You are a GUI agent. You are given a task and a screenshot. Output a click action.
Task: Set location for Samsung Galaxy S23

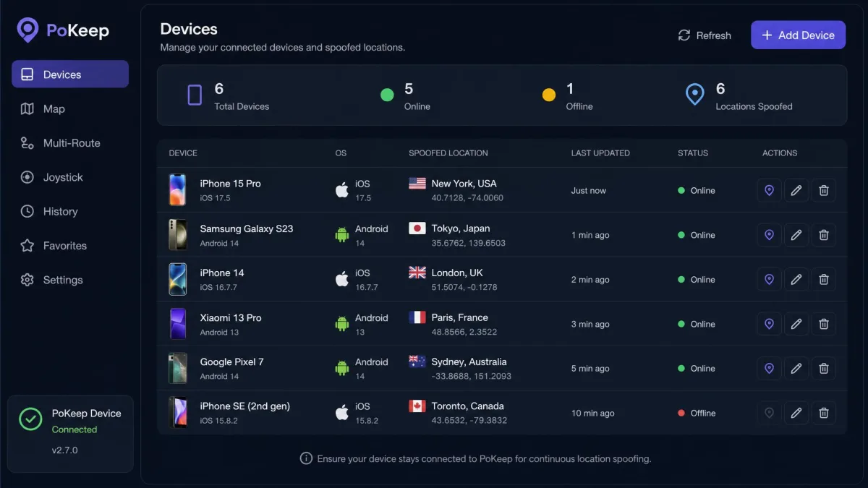coord(769,235)
